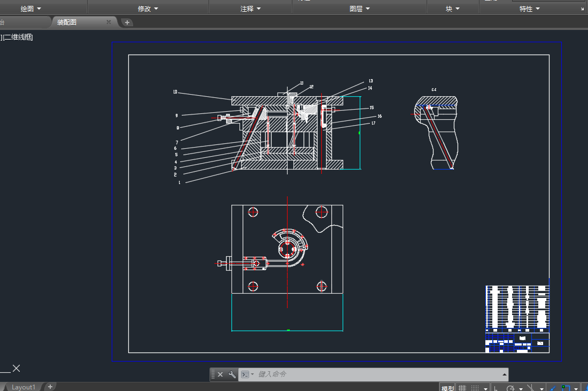This screenshot has height=391, width=588.
Task: Click the recent commands prompt icon
Action: point(245,374)
